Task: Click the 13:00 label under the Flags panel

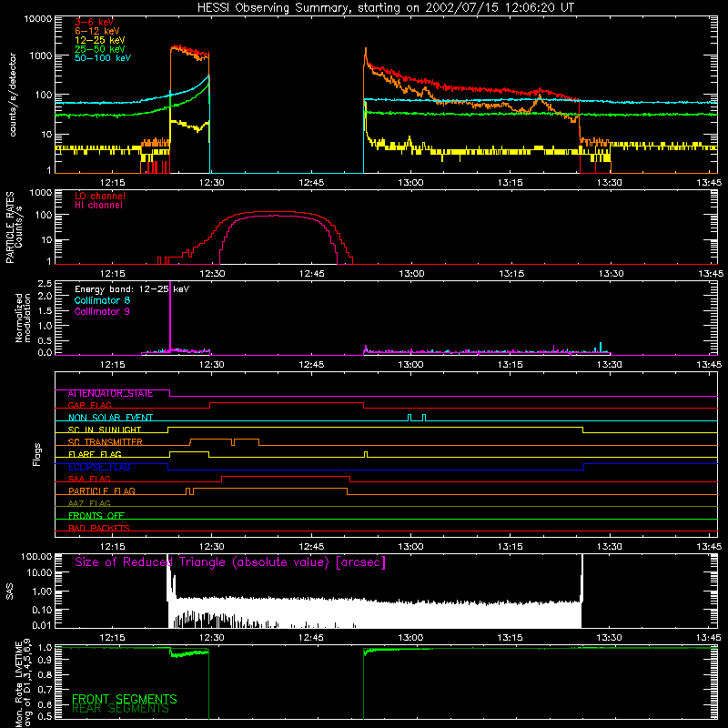Action: click(410, 547)
